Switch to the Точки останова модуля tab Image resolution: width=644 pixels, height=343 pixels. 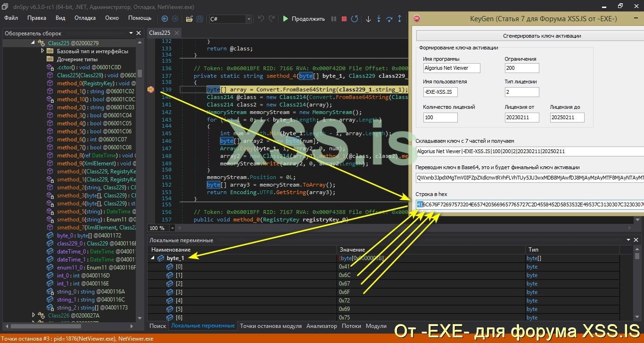click(271, 326)
